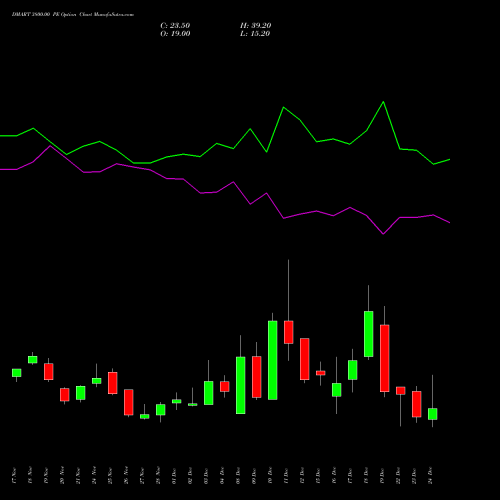Image resolution: width=500 pixels, height=500 pixels.
Task: Click the 17 Nov date label
Action: point(14,476)
